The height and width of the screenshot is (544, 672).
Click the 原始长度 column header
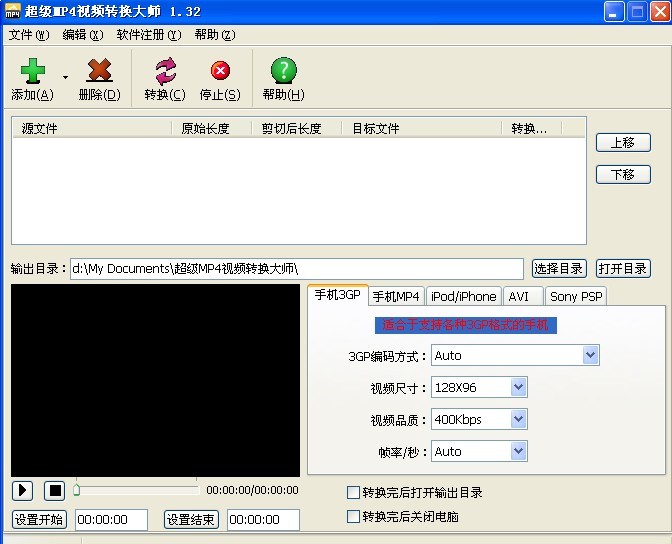pos(211,128)
